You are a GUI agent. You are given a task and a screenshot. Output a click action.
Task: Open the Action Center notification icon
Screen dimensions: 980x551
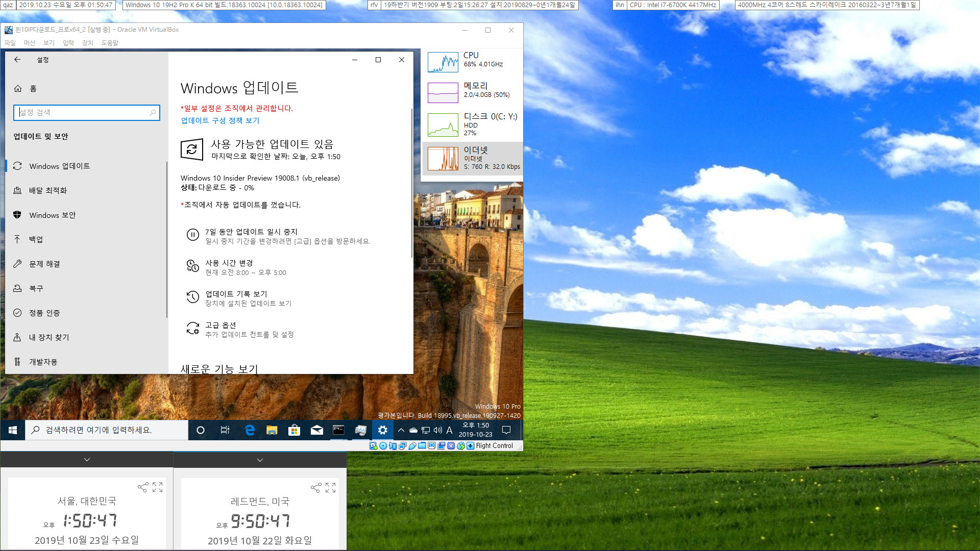click(506, 430)
